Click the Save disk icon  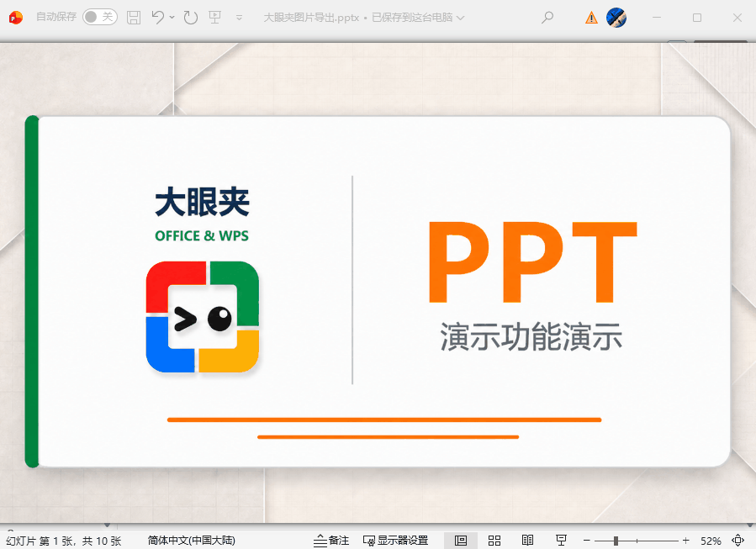pos(134,18)
